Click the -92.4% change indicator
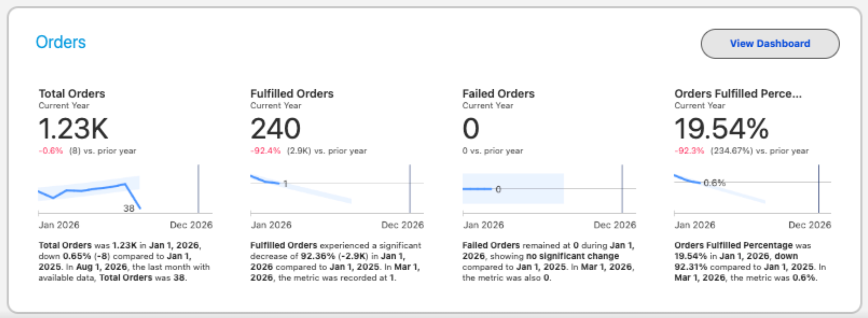Viewport: 868px width, 318px height. (266, 151)
